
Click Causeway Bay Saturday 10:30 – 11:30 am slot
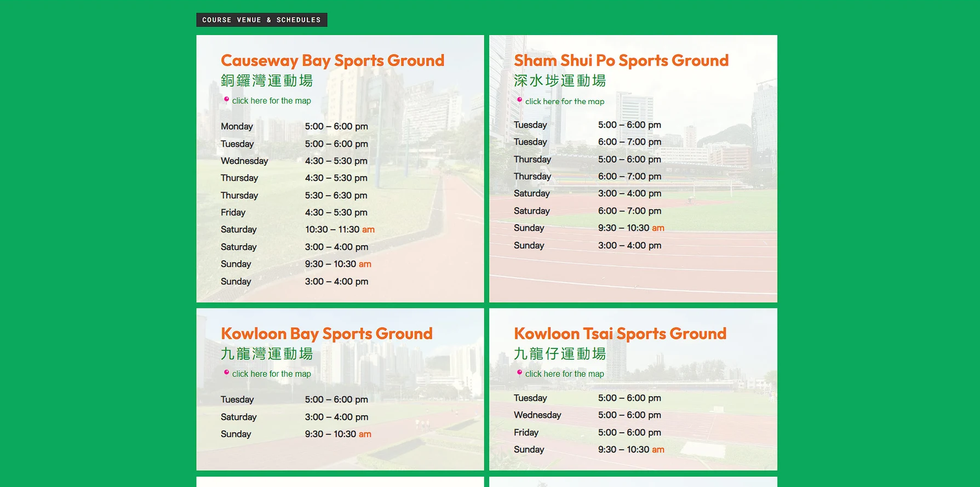click(339, 230)
